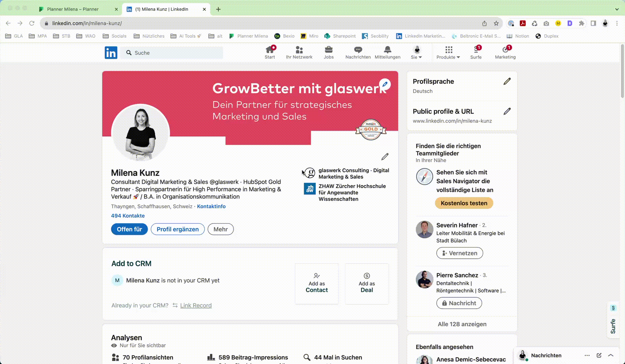Click the Offen für button

pos(129,229)
